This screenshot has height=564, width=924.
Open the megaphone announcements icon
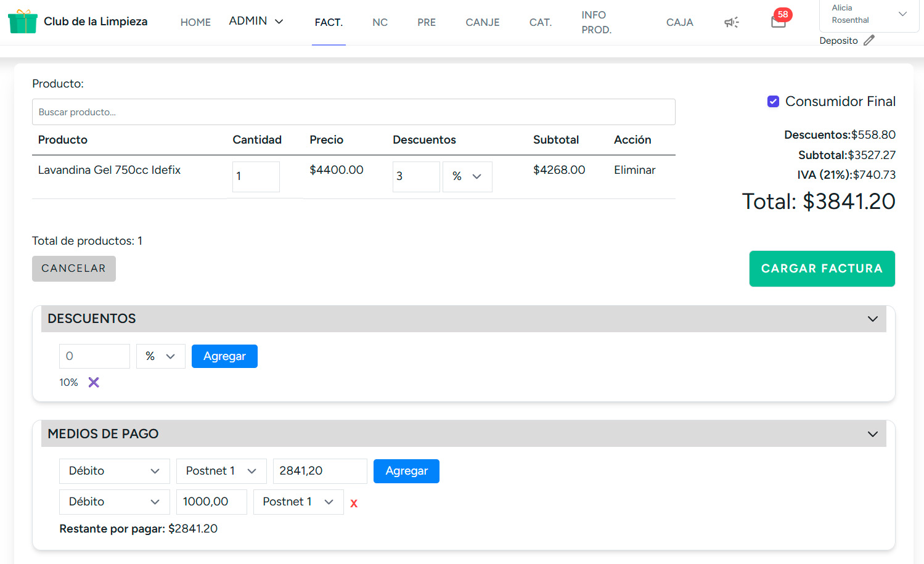(732, 22)
